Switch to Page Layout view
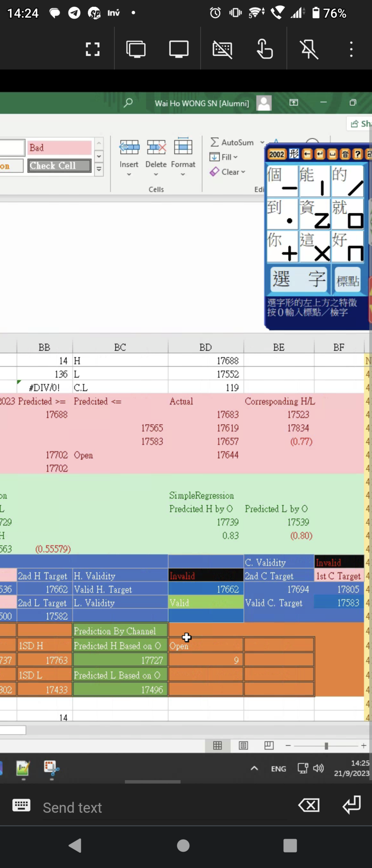Viewport: 372px width, 868px height. [243, 746]
